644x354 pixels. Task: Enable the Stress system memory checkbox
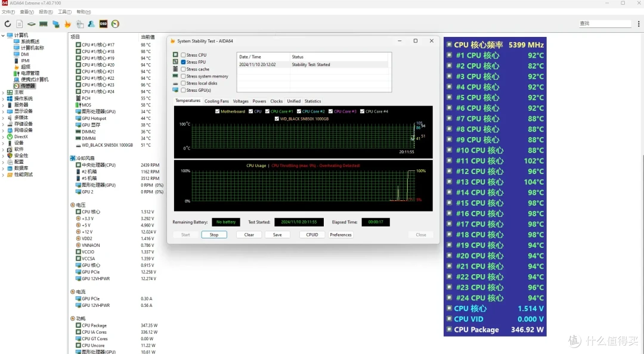pos(183,76)
